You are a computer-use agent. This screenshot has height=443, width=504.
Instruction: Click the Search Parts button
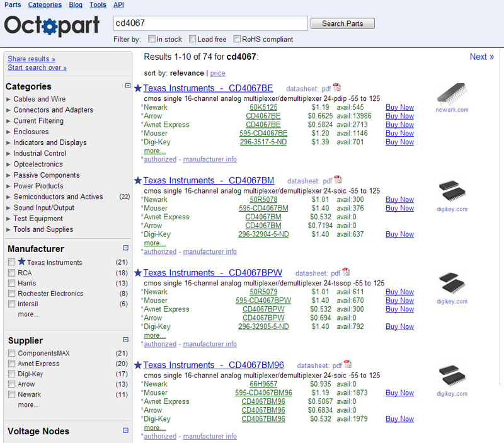pos(343,23)
